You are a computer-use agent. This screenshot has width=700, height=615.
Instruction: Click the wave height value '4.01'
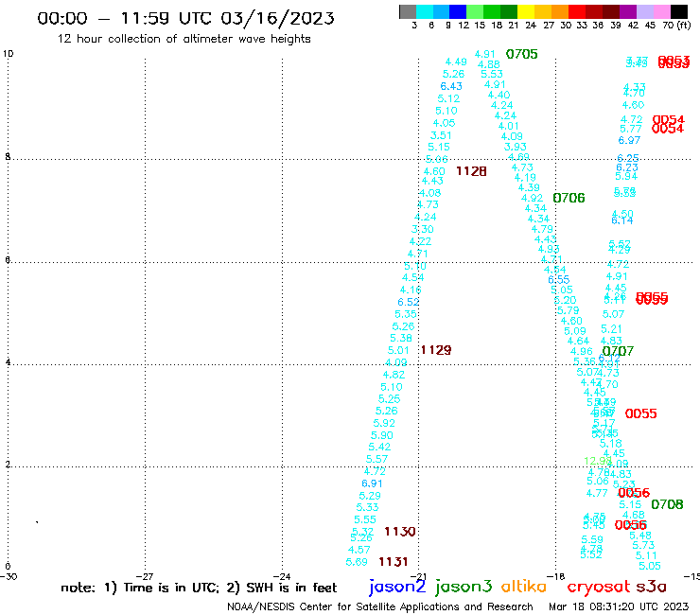[509, 126]
